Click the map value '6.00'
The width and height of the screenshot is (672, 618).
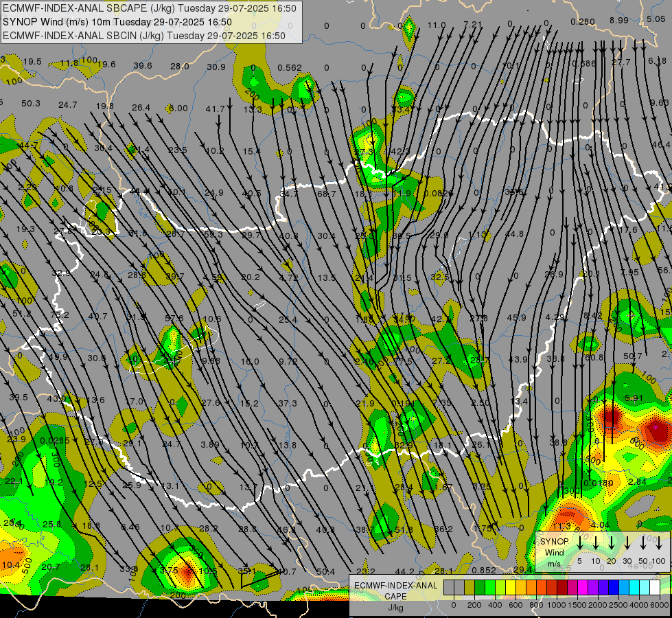(178, 108)
